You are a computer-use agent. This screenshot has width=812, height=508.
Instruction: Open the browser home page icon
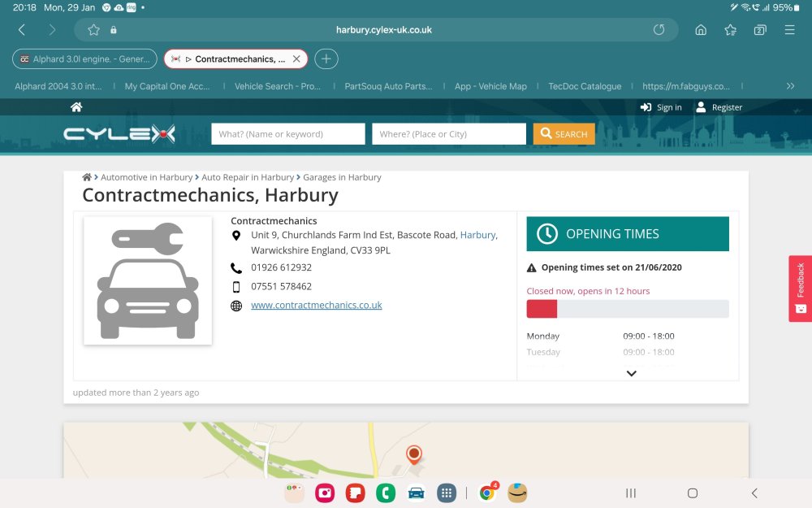pos(701,30)
